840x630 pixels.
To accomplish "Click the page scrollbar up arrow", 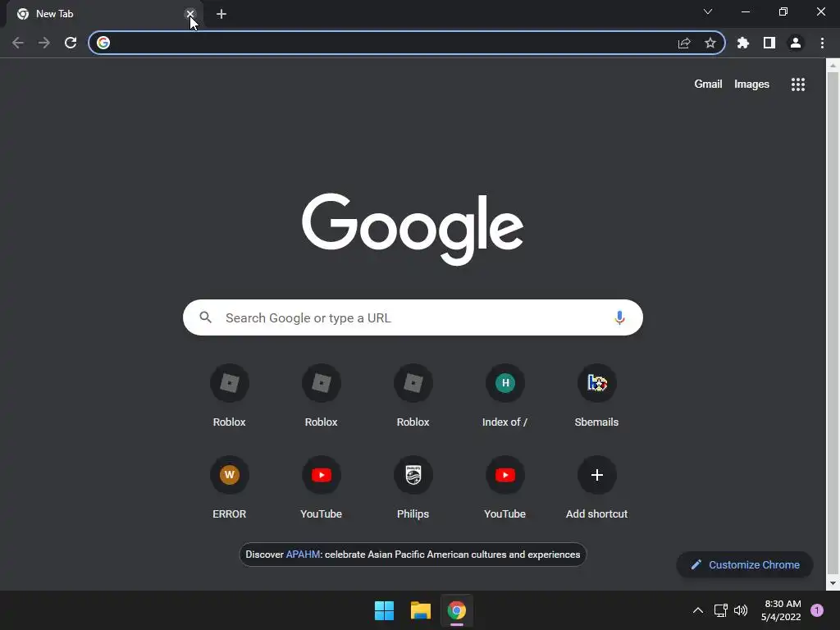I will [x=833, y=65].
